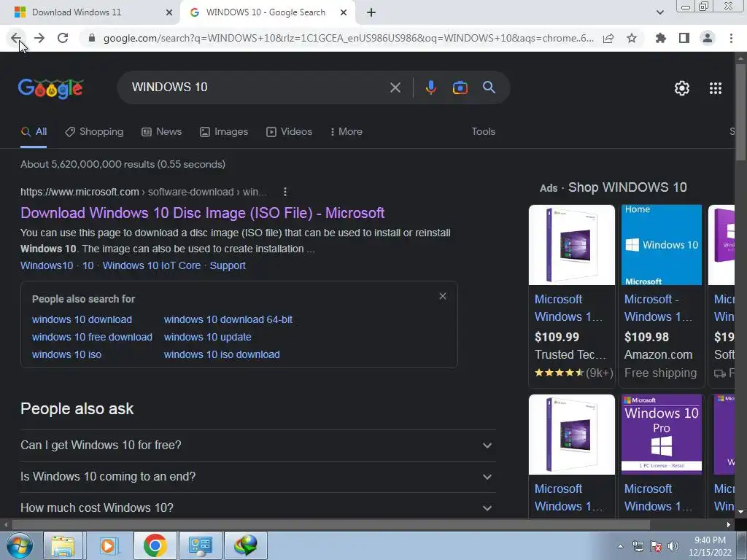747x560 pixels.
Task: Search for windows 10 download
Action: click(x=82, y=319)
